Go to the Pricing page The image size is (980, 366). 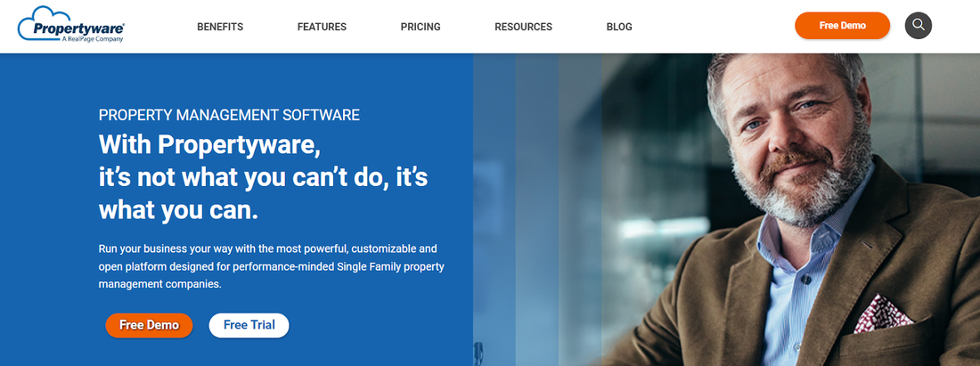[x=421, y=27]
